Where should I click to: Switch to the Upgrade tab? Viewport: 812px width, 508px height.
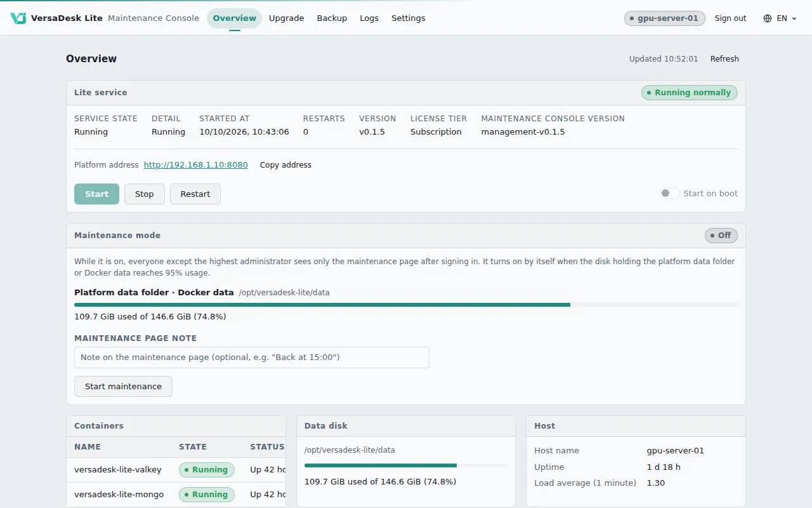(x=287, y=18)
